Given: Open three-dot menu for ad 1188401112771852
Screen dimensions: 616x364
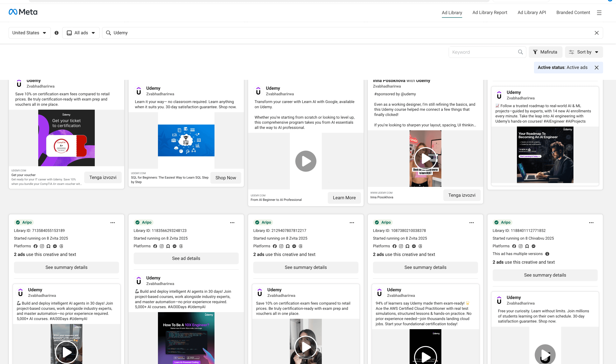Looking at the screenshot, I should pos(591,223).
